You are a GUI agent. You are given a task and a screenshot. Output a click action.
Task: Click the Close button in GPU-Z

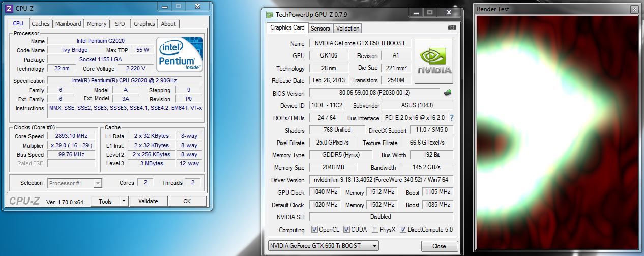439,246
